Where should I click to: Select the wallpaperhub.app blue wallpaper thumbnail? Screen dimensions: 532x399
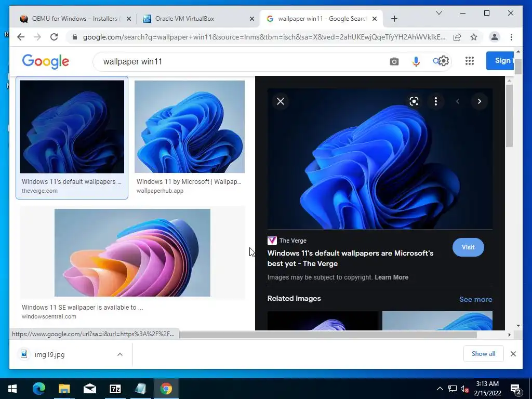(x=189, y=127)
